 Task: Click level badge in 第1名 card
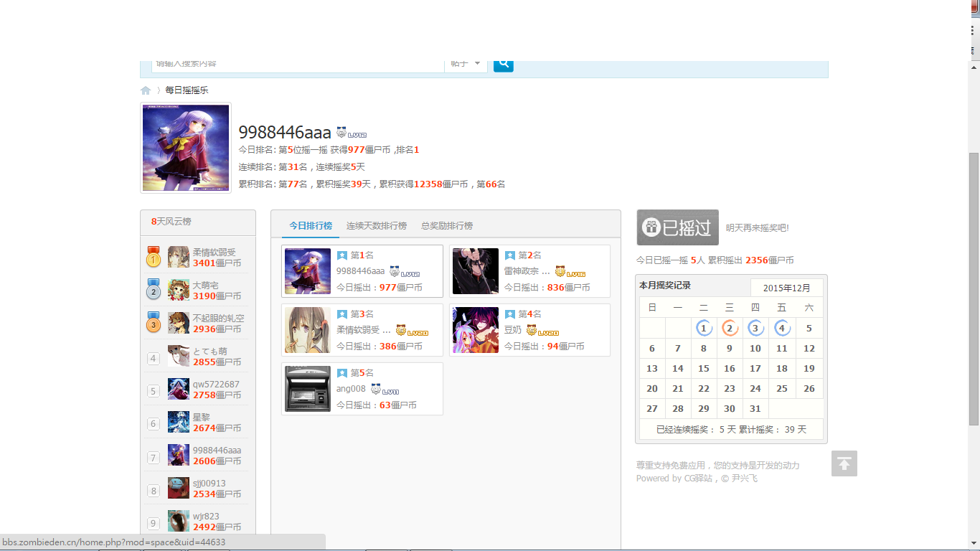click(405, 272)
